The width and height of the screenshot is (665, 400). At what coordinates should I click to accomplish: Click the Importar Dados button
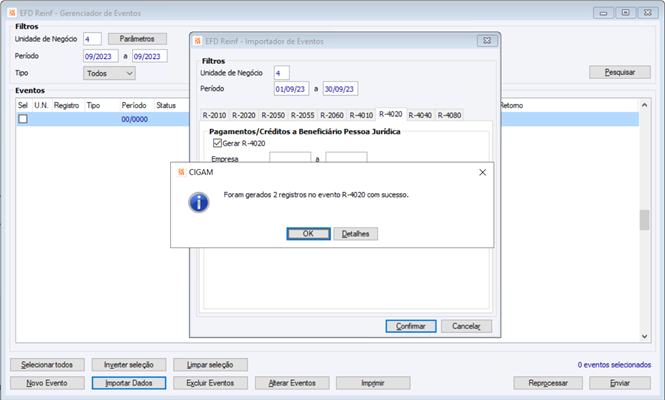coord(129,383)
